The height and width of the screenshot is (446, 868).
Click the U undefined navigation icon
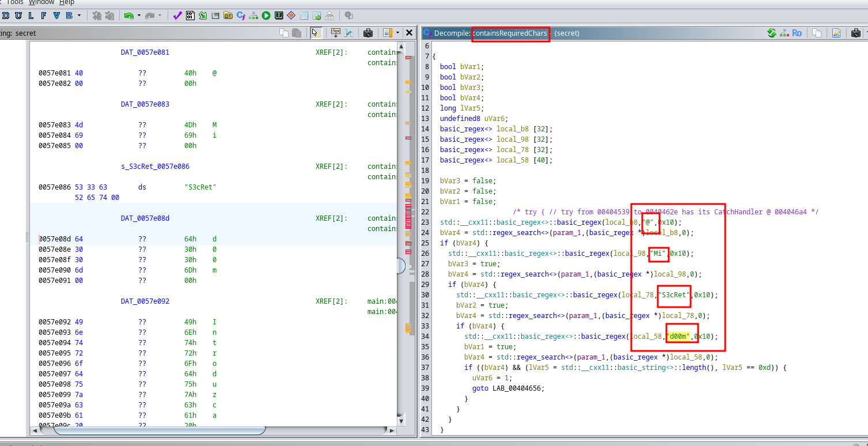18,16
